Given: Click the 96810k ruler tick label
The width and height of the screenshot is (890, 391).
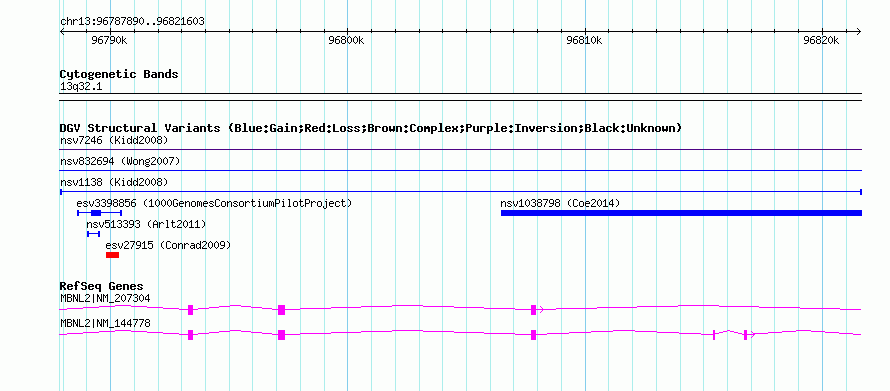Looking at the screenshot, I should pos(585,40).
